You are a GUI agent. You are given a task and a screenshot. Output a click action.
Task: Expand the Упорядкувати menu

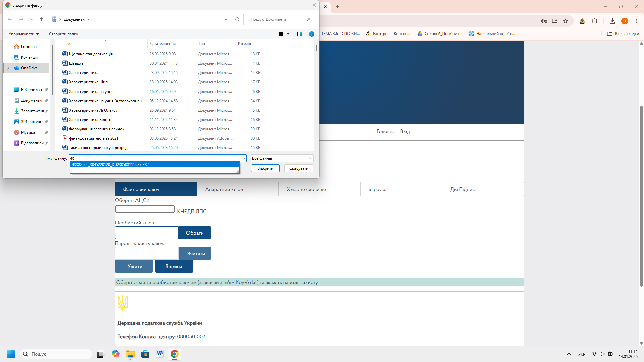coord(23,34)
